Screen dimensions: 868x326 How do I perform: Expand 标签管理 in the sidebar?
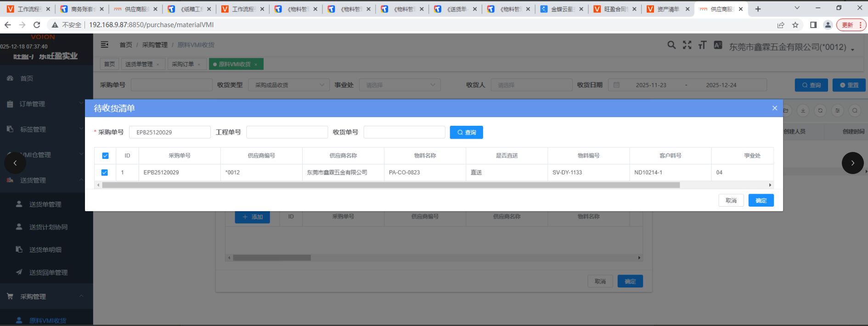(x=46, y=129)
